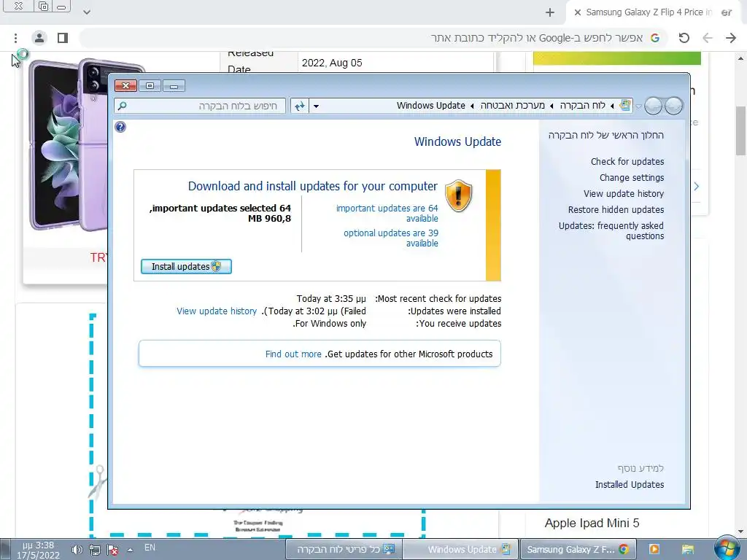Click the yellow warning shield icon

click(x=458, y=195)
